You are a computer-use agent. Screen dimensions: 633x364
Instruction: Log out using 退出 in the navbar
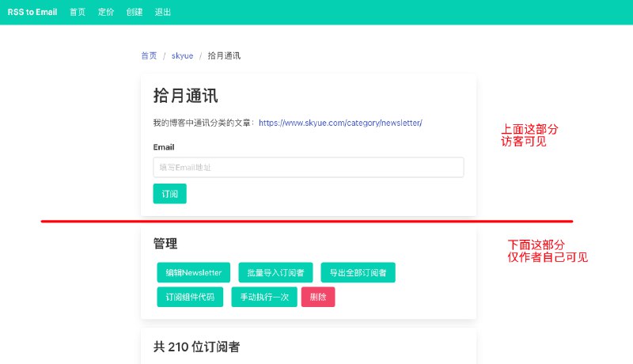[x=163, y=13]
